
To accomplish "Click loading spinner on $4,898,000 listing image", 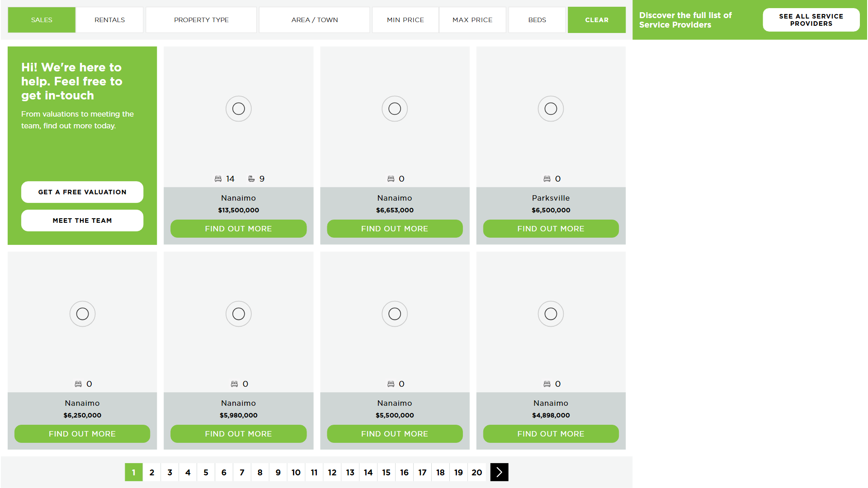I will click(x=551, y=314).
